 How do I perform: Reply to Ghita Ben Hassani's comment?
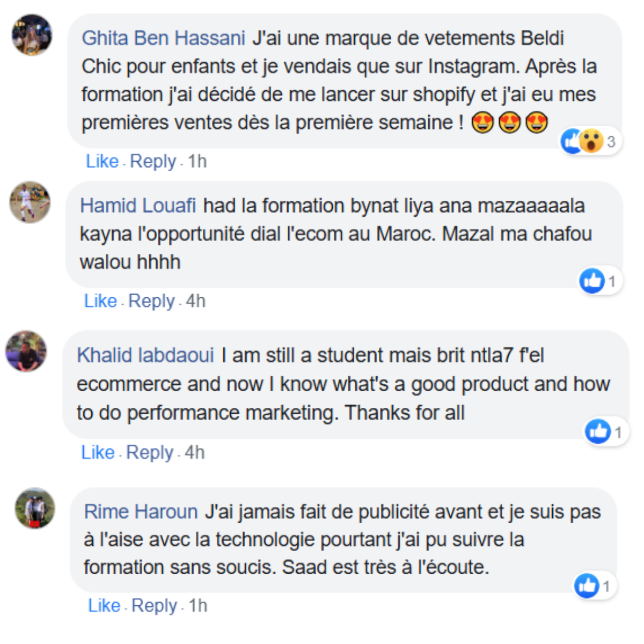153,161
